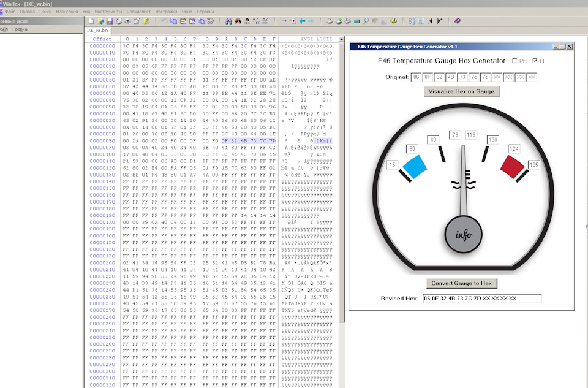Click the blue cold zone on gauge
This screenshot has height=388, width=588.
(x=415, y=166)
